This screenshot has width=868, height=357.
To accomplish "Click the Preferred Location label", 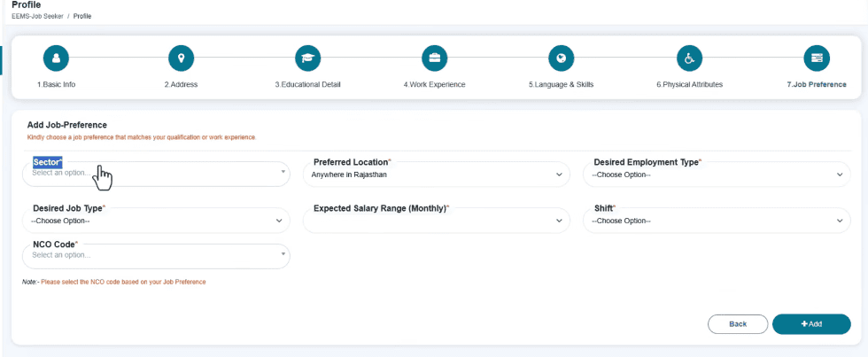I will point(353,162).
